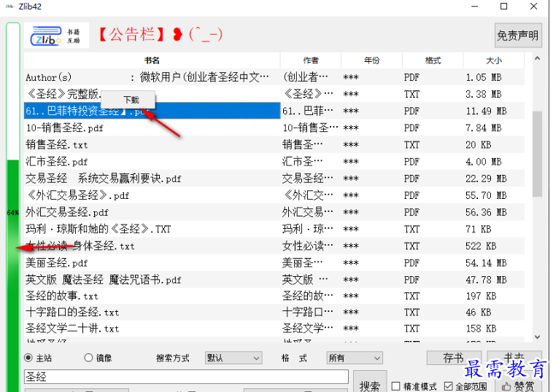Select the row 圣经文学二十讲.txt
The image size is (553, 392).
coord(274,329)
